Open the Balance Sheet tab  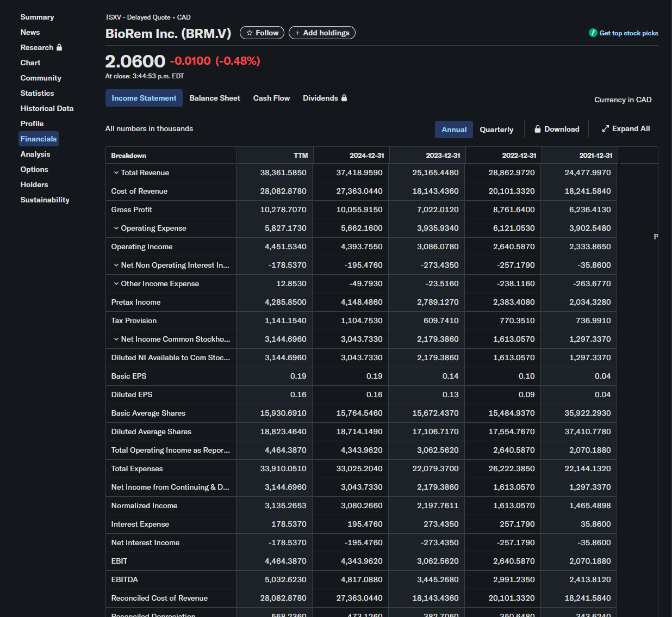coord(215,98)
